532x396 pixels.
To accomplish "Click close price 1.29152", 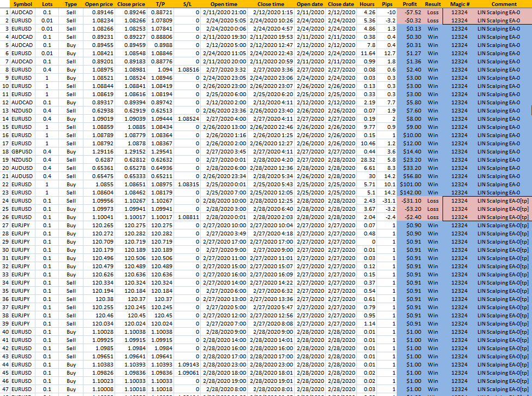I will tap(131, 151).
